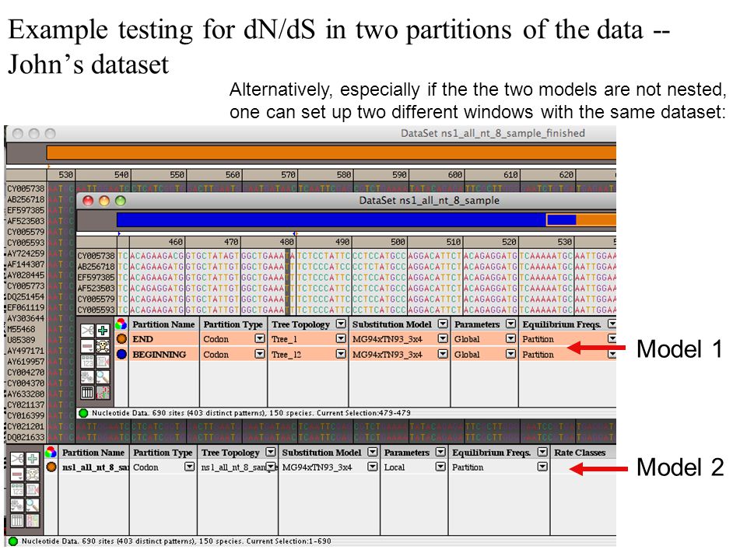
Task: Click sequence name AF523503 in front window
Action: (x=96, y=288)
